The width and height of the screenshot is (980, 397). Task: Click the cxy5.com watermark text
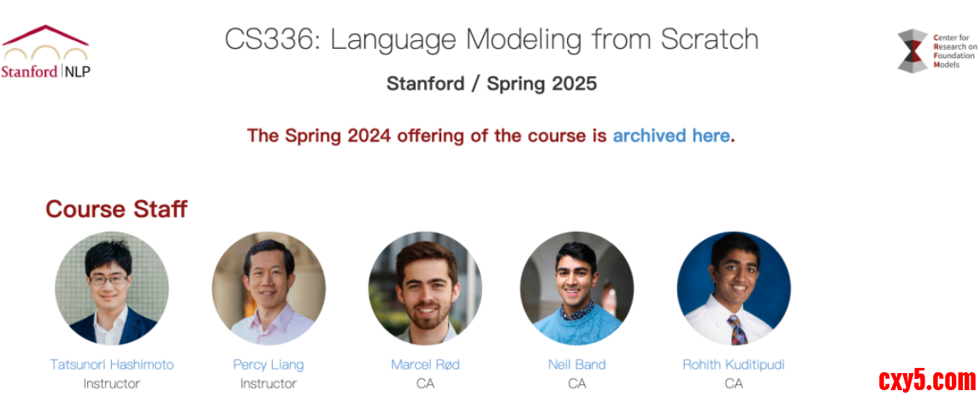926,380
